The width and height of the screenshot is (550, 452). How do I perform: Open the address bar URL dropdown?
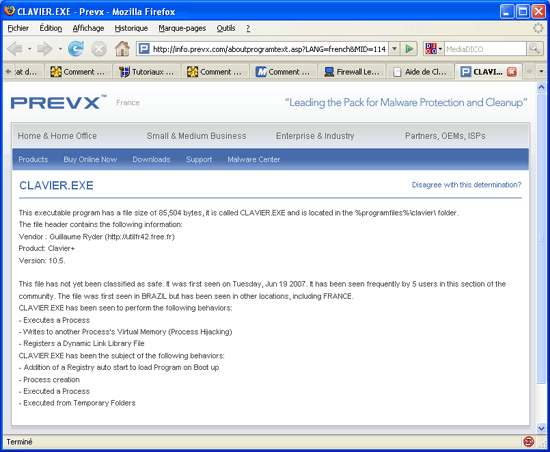(x=395, y=49)
